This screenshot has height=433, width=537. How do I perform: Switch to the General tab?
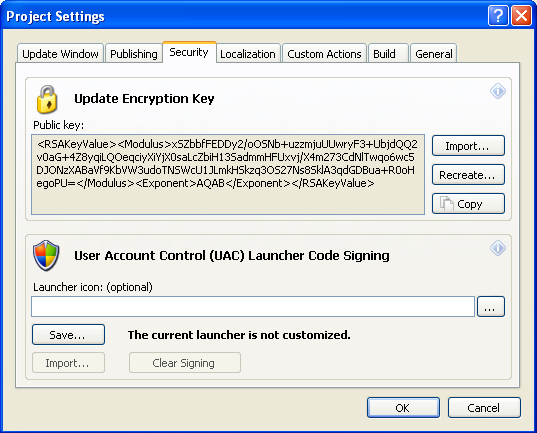coord(434,54)
